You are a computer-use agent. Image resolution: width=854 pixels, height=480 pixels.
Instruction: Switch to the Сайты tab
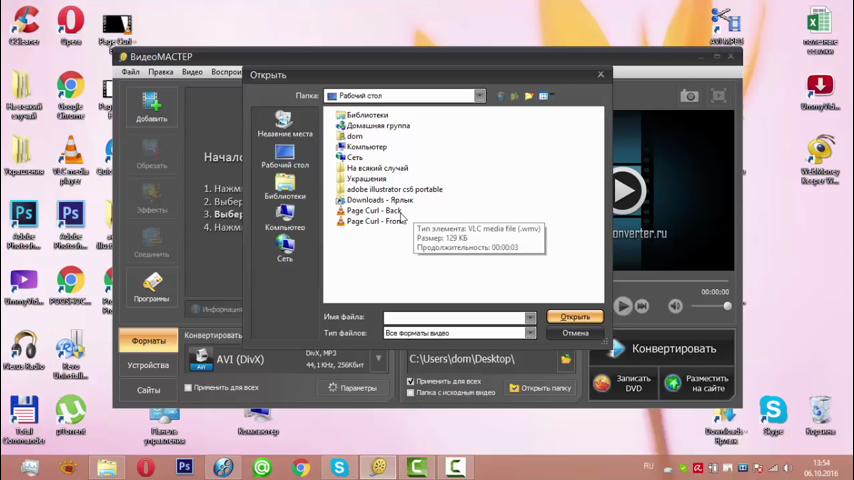(148, 390)
